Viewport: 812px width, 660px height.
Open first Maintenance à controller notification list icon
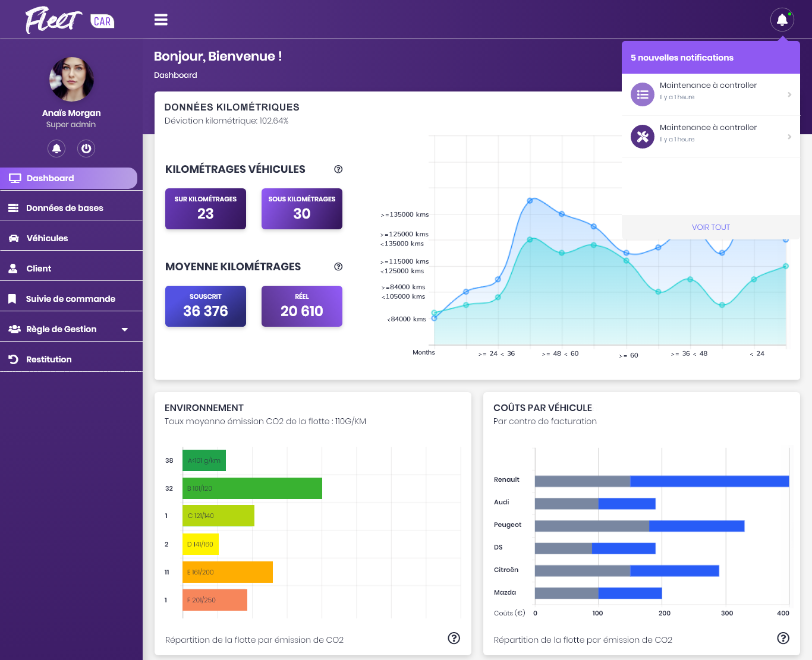pos(643,94)
